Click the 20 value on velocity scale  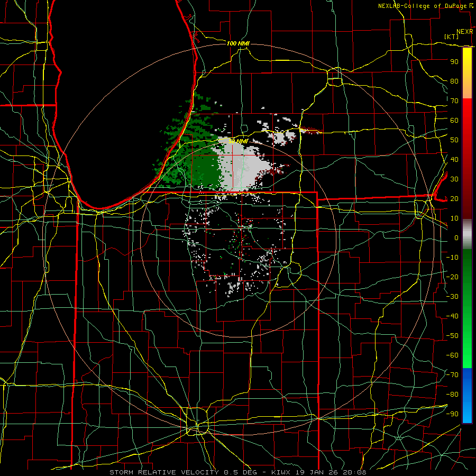click(x=454, y=198)
